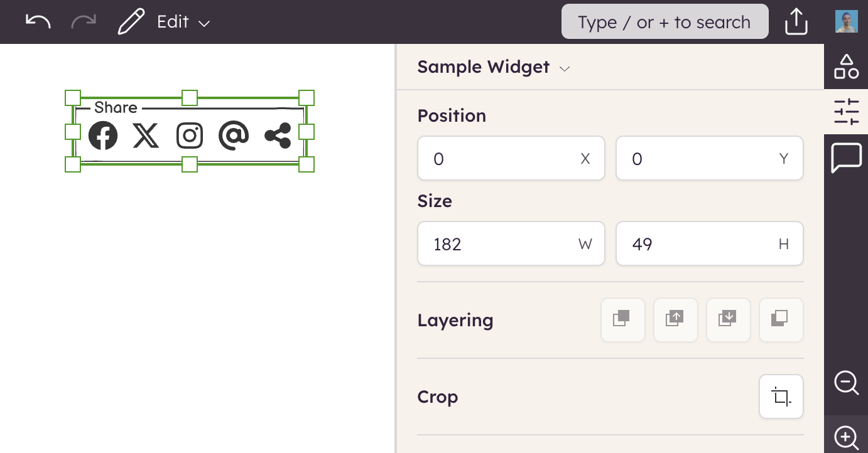868x453 pixels.
Task: Click the redo arrow icon
Action: coord(84,22)
